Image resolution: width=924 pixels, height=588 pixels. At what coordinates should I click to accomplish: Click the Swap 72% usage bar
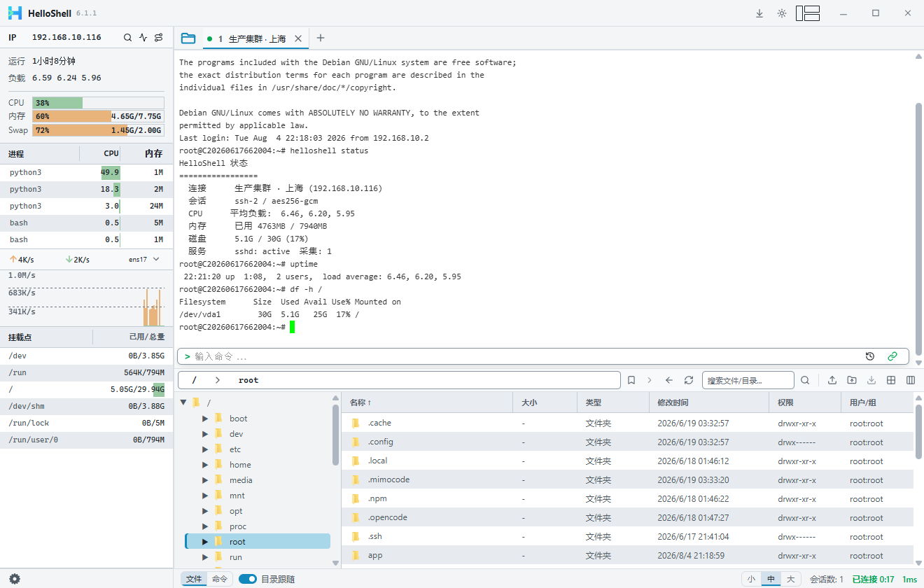pos(98,130)
